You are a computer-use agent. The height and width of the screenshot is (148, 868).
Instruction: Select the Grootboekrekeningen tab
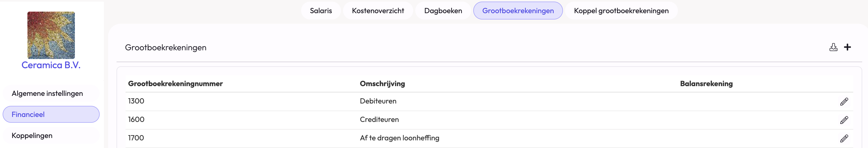(518, 11)
